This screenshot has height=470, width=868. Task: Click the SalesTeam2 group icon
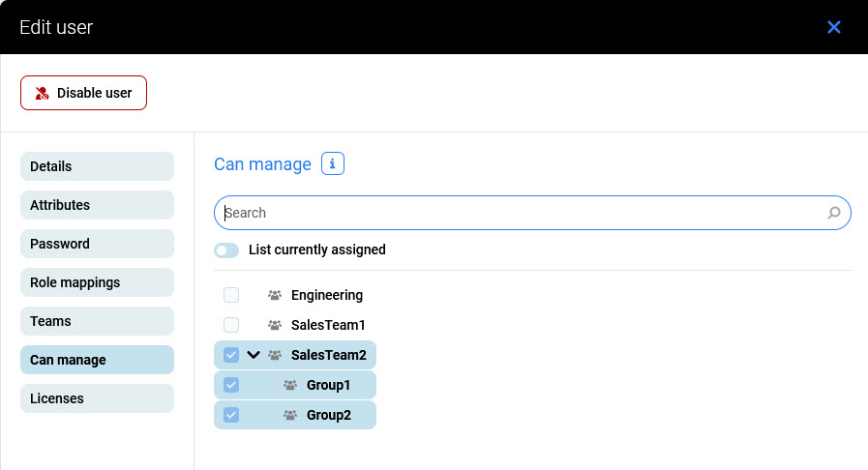click(275, 355)
